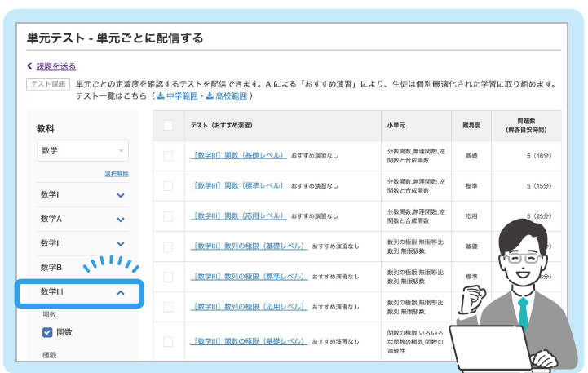The height and width of the screenshot is (373, 588).
Task: Check the box for 関数（基礎レベル） test row
Action: pyautogui.click(x=168, y=156)
